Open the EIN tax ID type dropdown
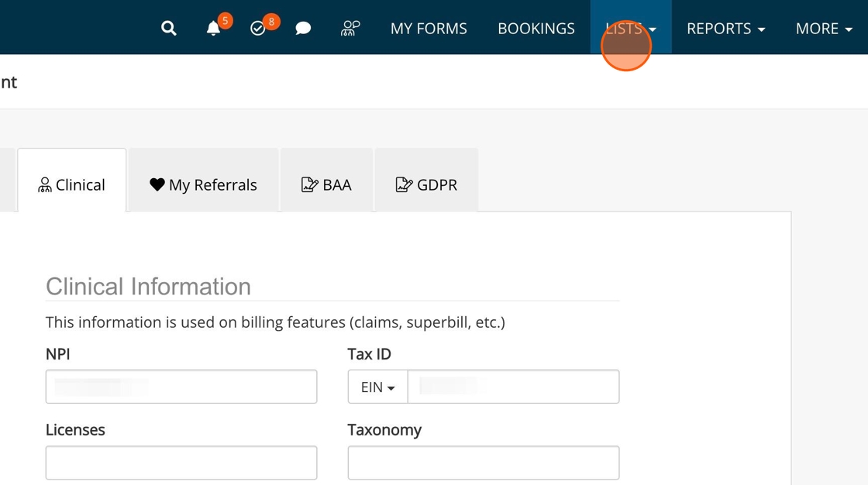This screenshot has height=485, width=868. pos(378,387)
